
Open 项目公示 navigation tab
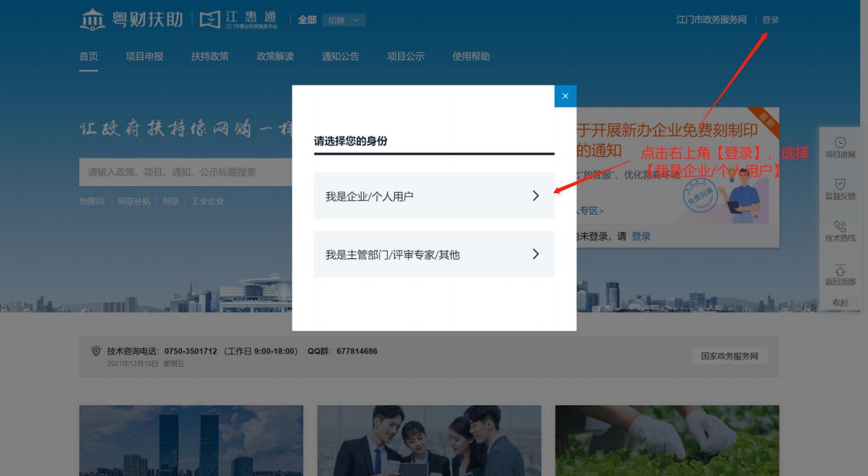[x=406, y=56]
